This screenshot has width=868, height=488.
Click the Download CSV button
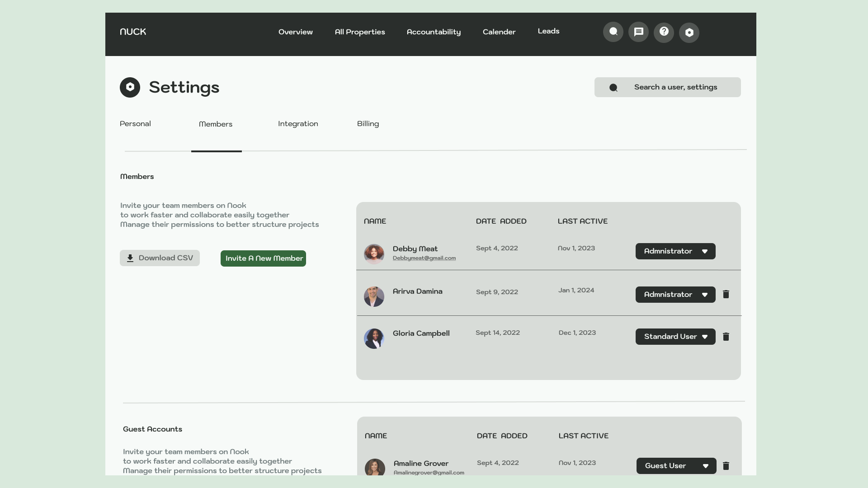click(x=160, y=258)
